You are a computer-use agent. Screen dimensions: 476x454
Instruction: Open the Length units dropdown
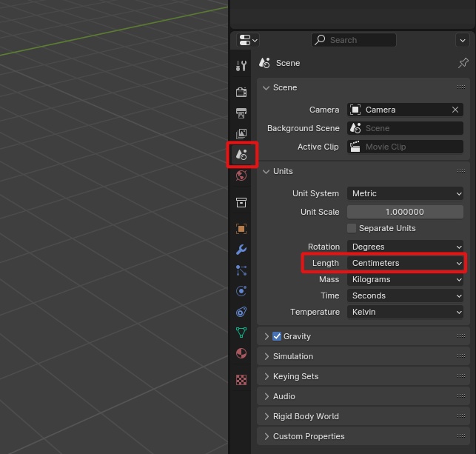[x=406, y=263]
